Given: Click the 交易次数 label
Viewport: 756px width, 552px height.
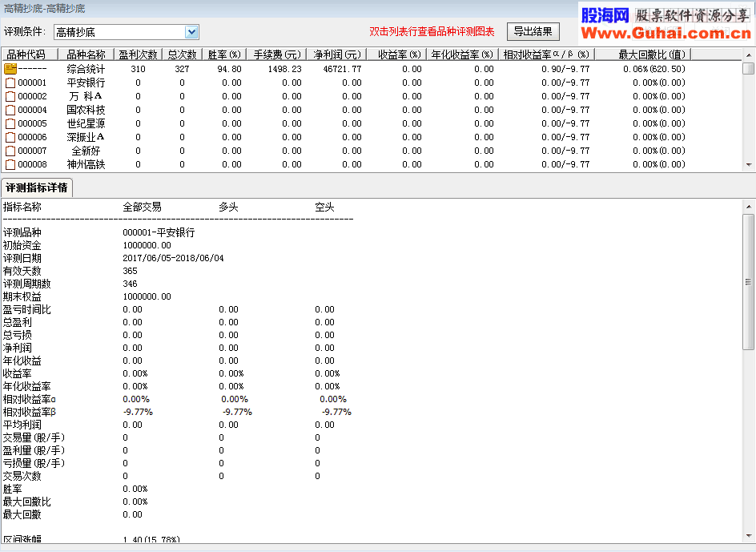Looking at the screenshot, I should coord(22,476).
